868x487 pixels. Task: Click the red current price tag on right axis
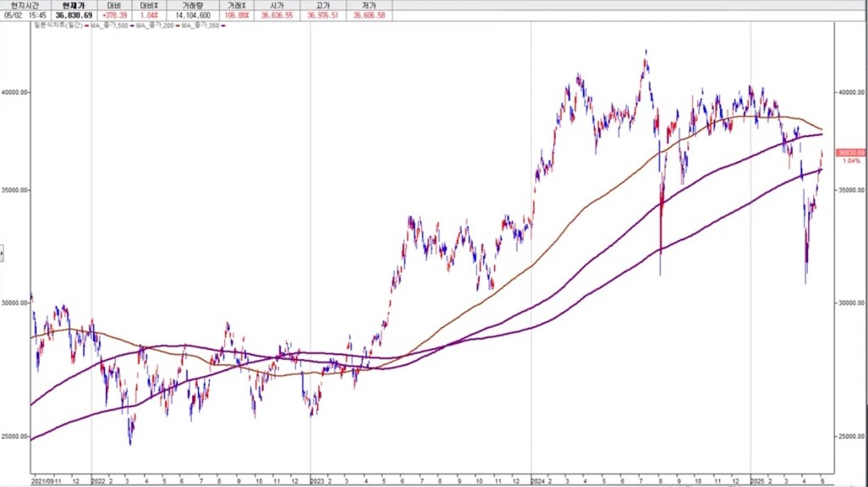[x=850, y=152]
